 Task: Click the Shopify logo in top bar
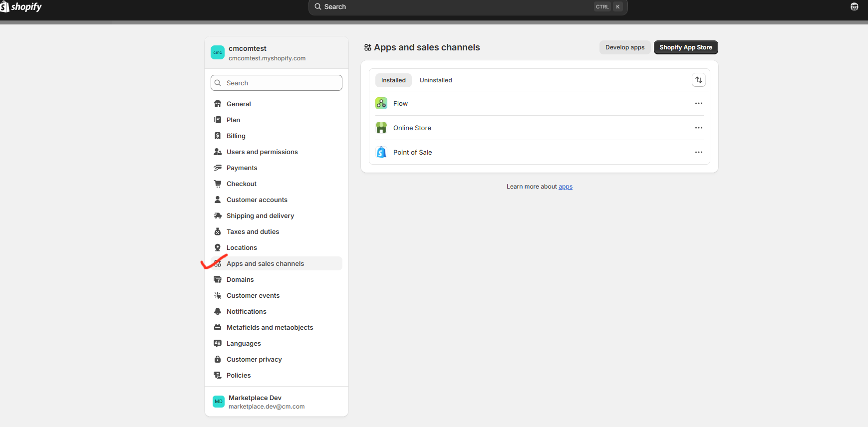[x=21, y=7]
